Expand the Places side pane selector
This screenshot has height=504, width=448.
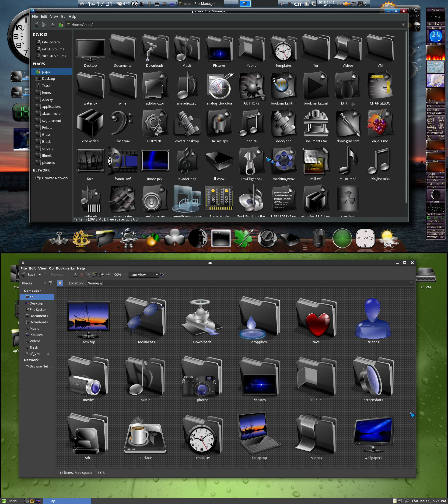45,283
